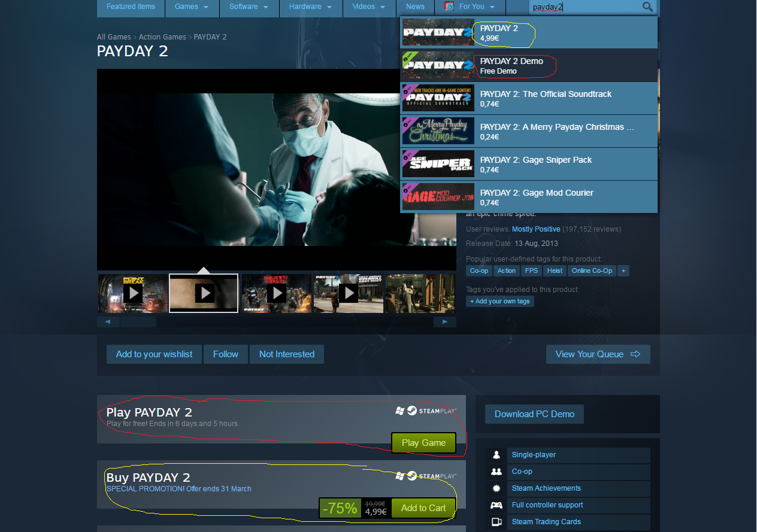Viewport: 757px width, 532px height.
Task: Add to your wishlist
Action: [x=155, y=354]
